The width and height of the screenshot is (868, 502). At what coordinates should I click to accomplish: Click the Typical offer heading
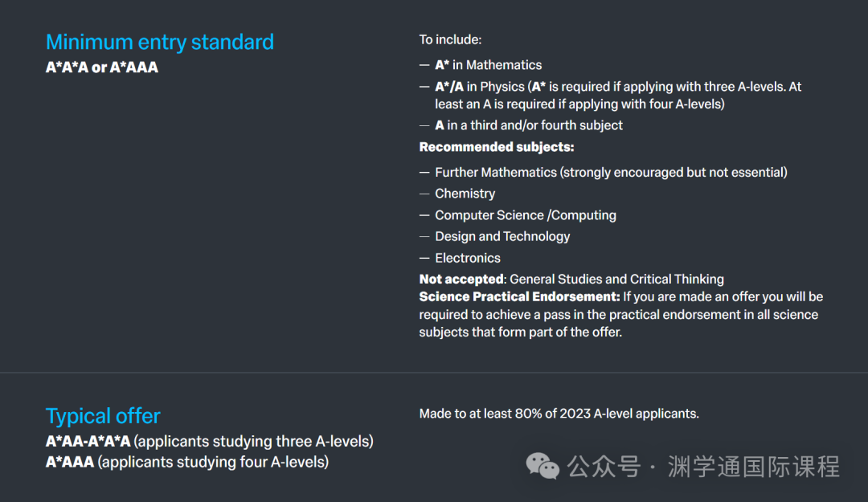point(103,416)
